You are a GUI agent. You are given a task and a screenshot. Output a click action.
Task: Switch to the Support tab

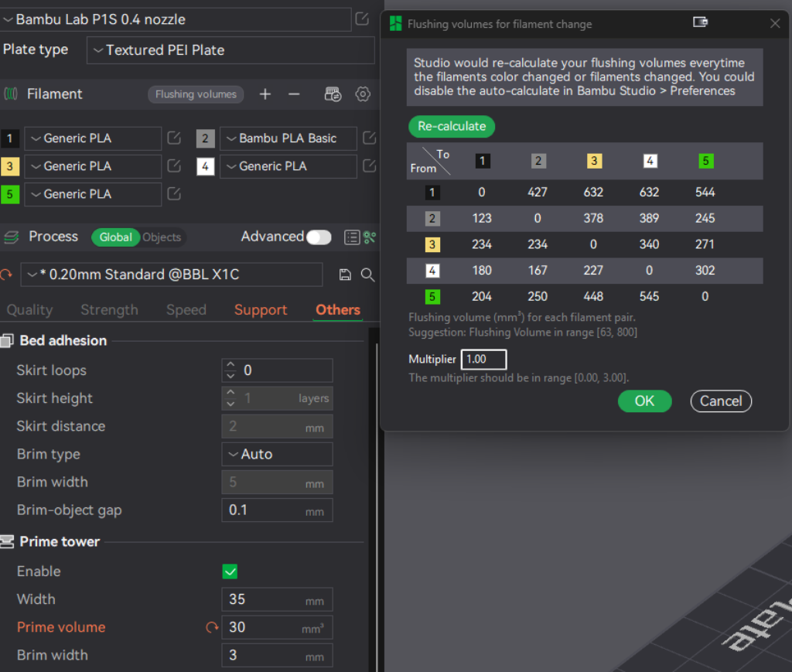click(261, 309)
